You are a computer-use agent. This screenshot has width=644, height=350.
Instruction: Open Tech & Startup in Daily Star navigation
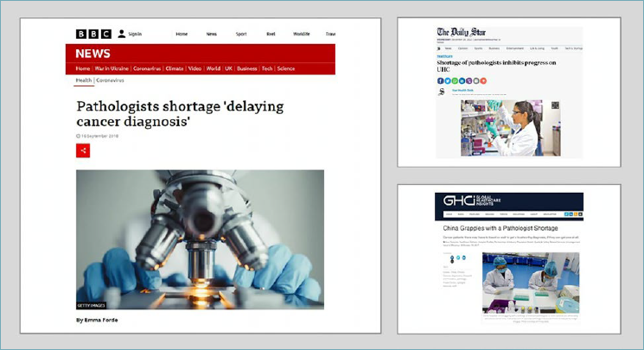click(x=574, y=48)
